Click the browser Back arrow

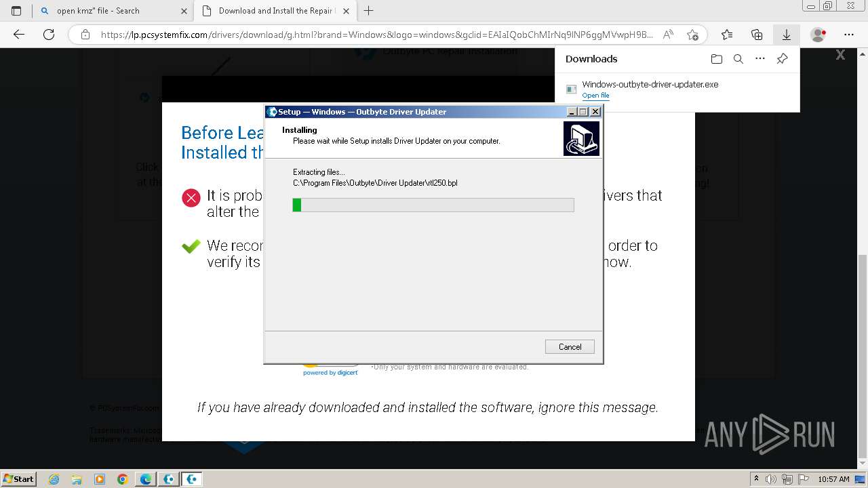tap(19, 35)
